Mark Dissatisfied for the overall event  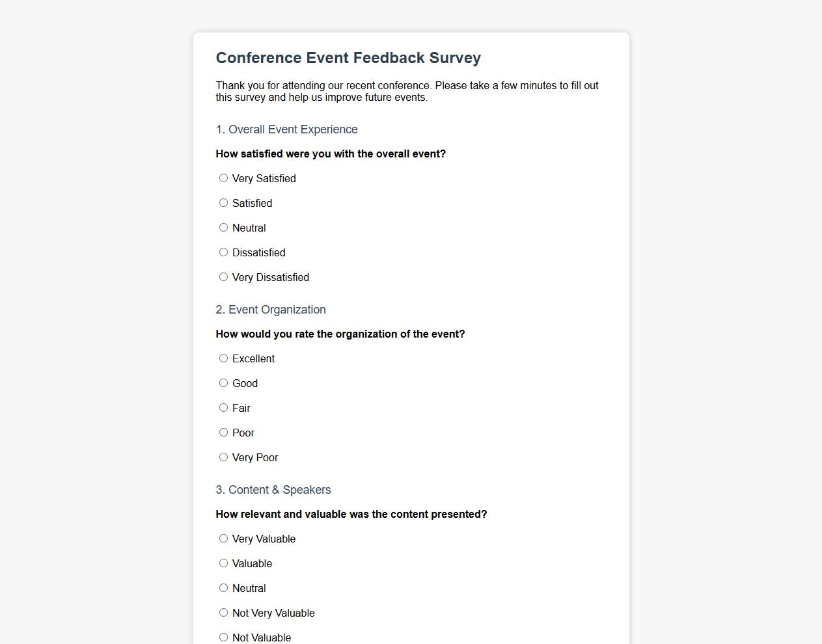pos(223,252)
